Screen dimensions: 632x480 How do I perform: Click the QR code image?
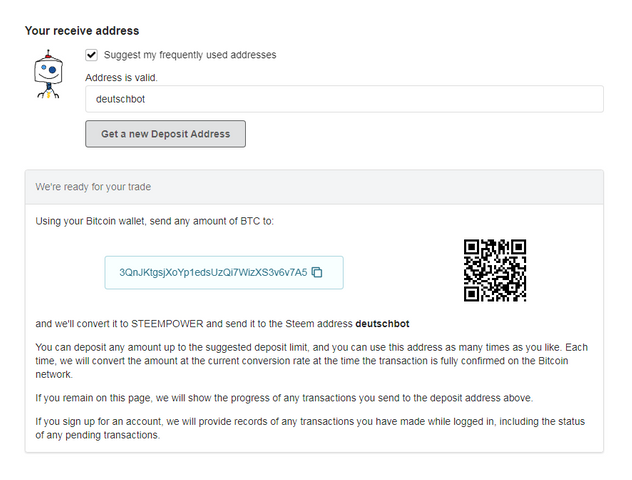(x=494, y=270)
